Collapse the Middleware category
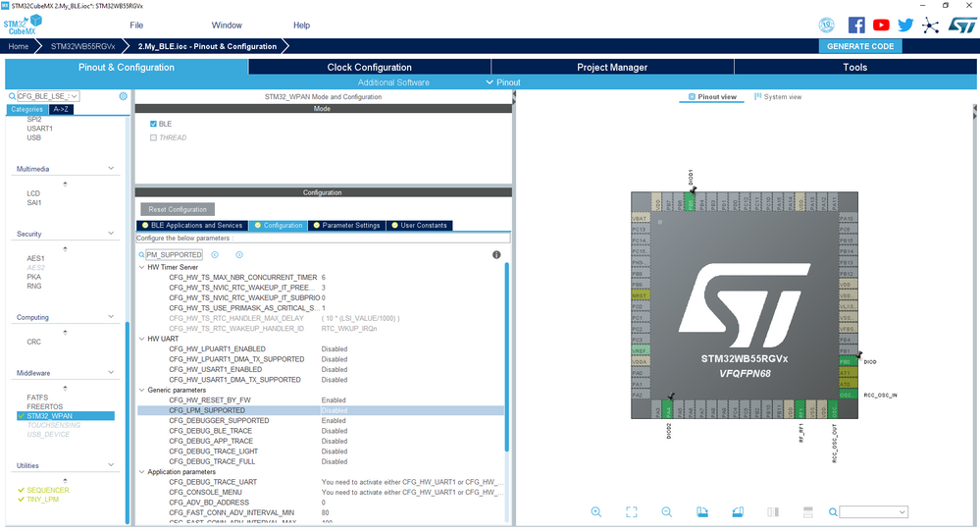The height and width of the screenshot is (532, 980). click(x=111, y=372)
